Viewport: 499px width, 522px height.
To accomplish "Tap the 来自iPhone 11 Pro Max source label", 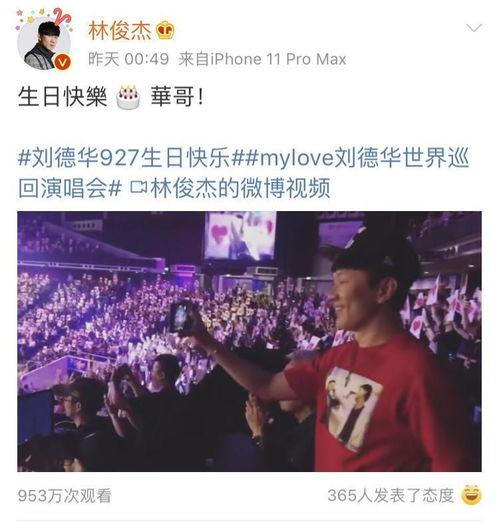I will (x=262, y=59).
